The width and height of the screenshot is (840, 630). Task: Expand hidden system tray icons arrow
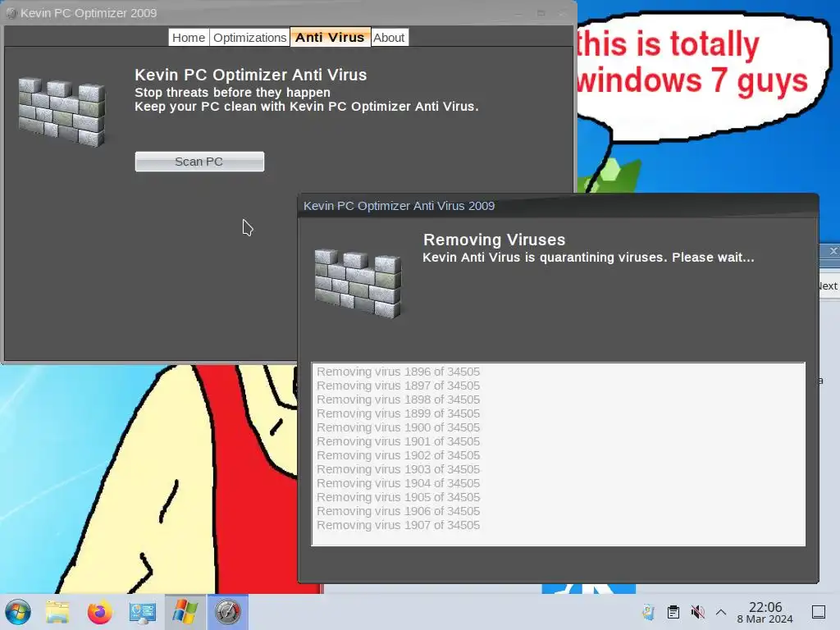click(721, 612)
